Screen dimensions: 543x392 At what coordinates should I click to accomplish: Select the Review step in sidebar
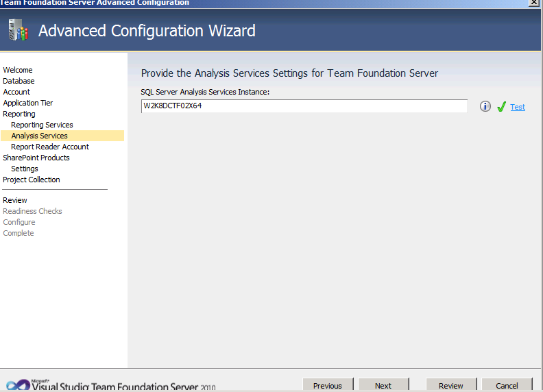coord(15,200)
